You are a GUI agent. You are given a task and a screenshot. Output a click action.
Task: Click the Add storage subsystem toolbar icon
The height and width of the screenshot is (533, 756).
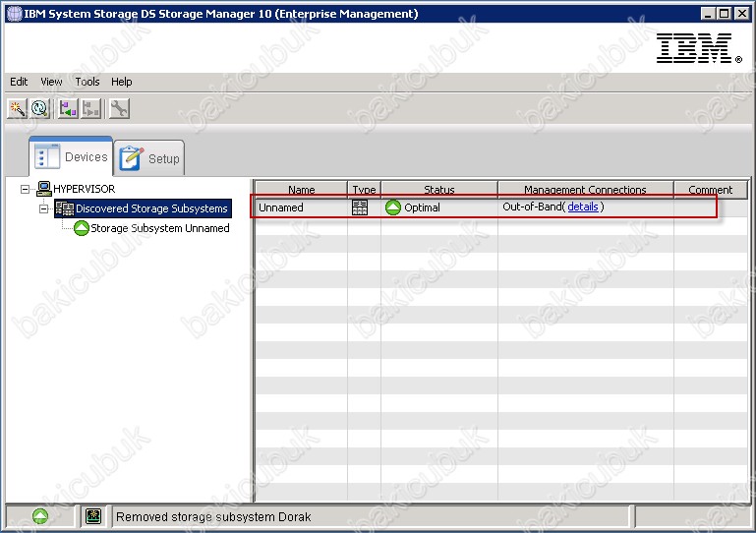click(68, 108)
